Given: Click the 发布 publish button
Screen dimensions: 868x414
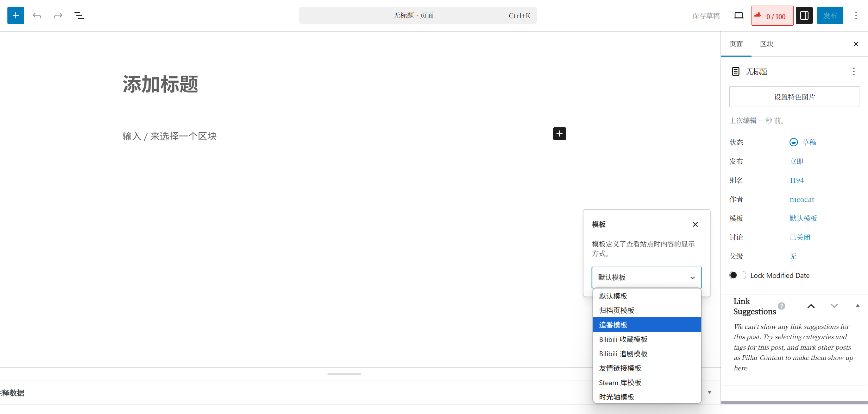Looking at the screenshot, I should tap(830, 15).
